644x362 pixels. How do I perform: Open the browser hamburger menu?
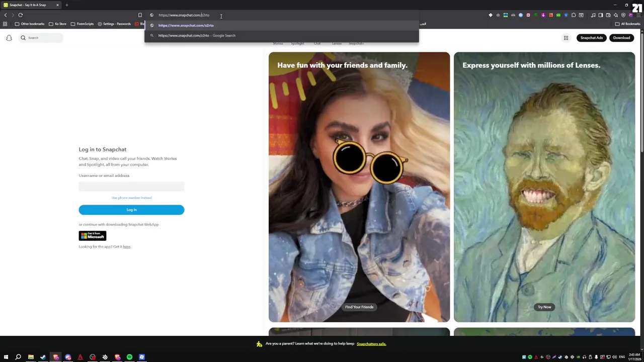(638, 15)
